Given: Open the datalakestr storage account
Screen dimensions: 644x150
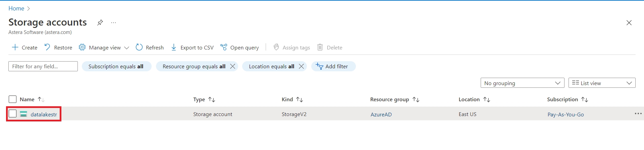Looking at the screenshot, I should (x=44, y=114).
